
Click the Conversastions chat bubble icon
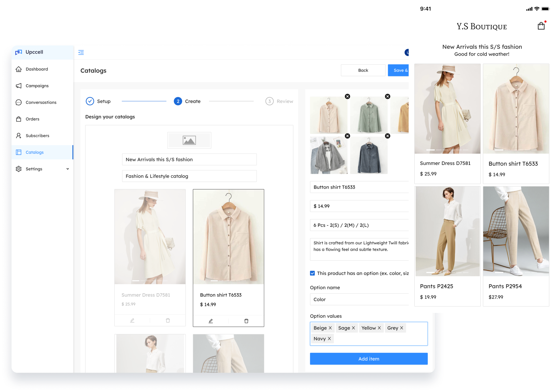[x=19, y=102]
